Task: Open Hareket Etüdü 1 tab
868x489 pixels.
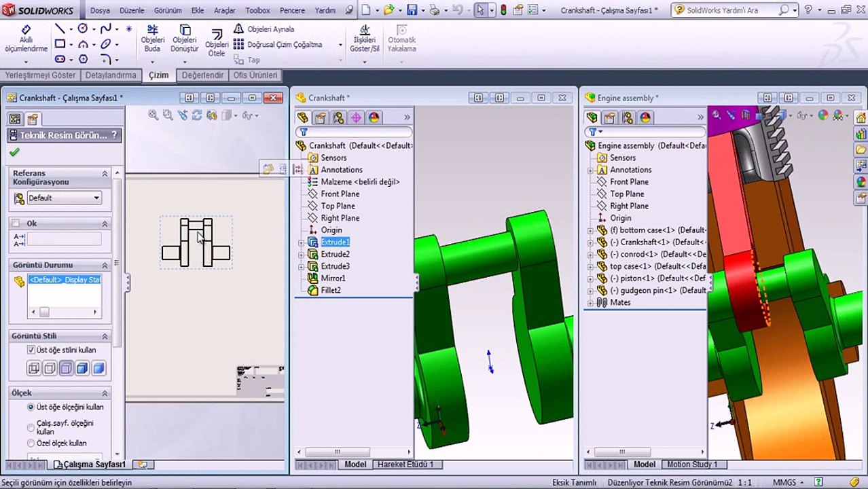Action: click(x=405, y=465)
